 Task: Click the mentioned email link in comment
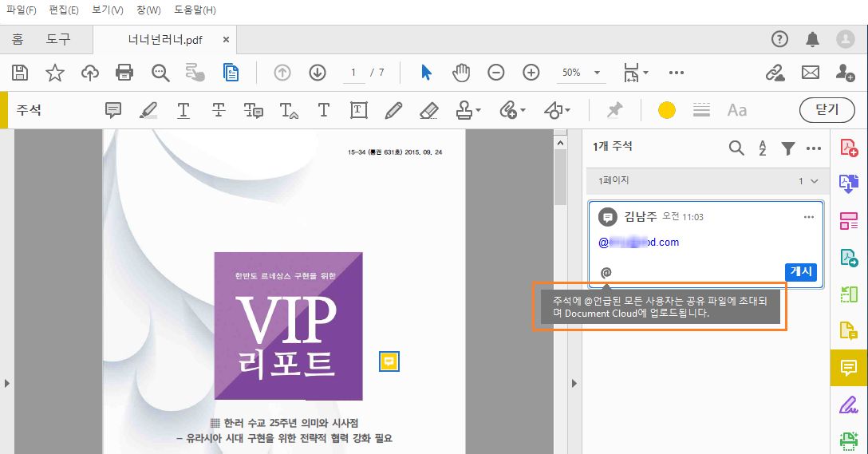click(x=639, y=242)
